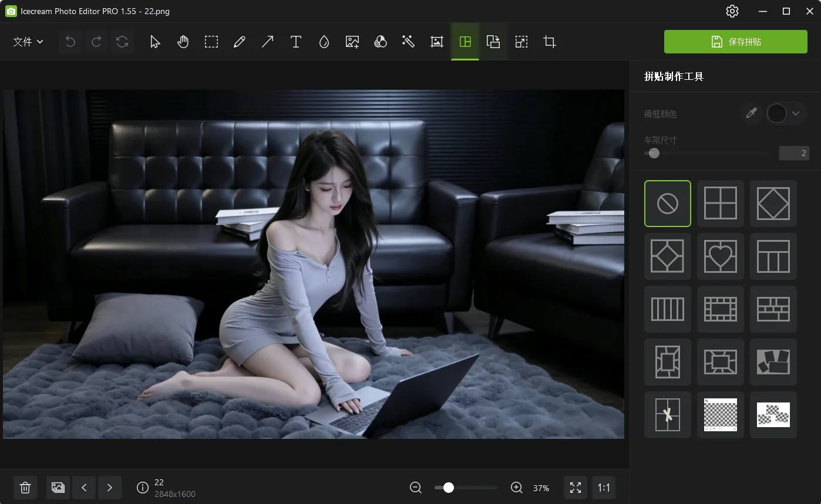Click the frame size value field

pyautogui.click(x=794, y=153)
